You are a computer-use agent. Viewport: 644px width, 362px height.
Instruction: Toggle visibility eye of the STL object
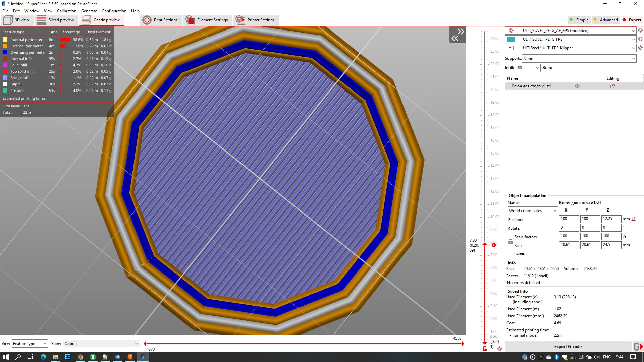[x=577, y=86]
